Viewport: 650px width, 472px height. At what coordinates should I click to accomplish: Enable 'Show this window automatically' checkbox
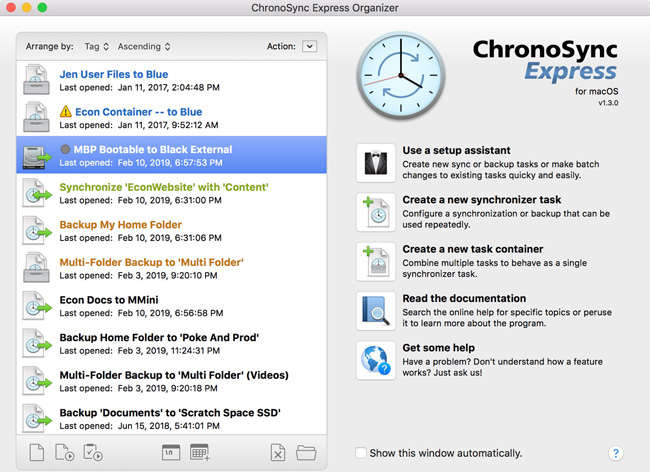pyautogui.click(x=361, y=453)
